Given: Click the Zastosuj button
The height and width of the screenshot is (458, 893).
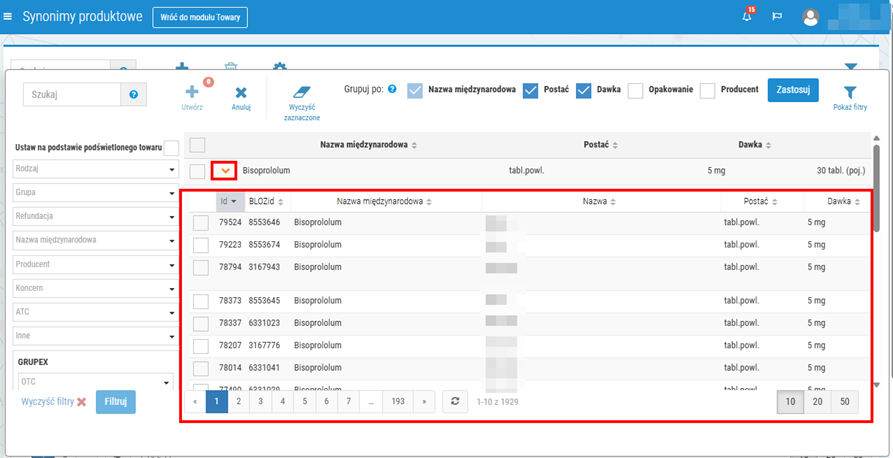Looking at the screenshot, I should click(793, 90).
